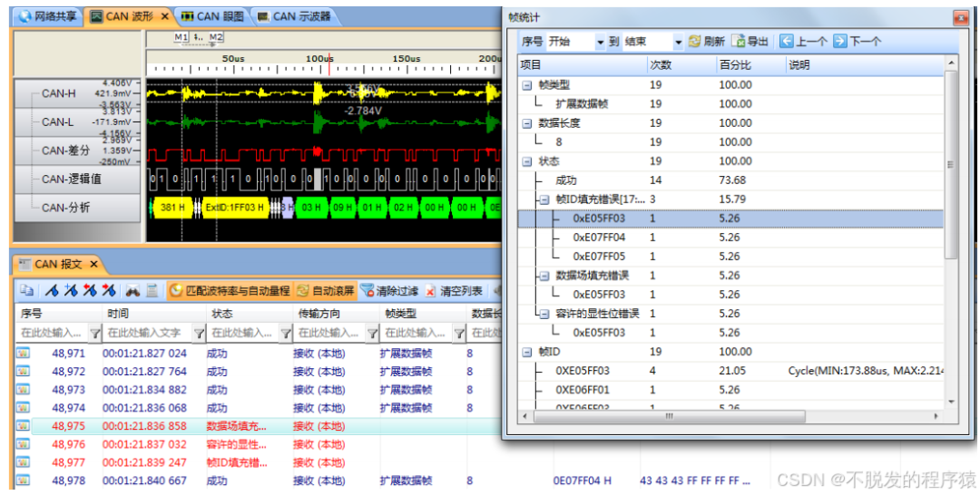Click 清空列表 clear list button
The width and height of the screenshot is (980, 495).
click(455, 291)
